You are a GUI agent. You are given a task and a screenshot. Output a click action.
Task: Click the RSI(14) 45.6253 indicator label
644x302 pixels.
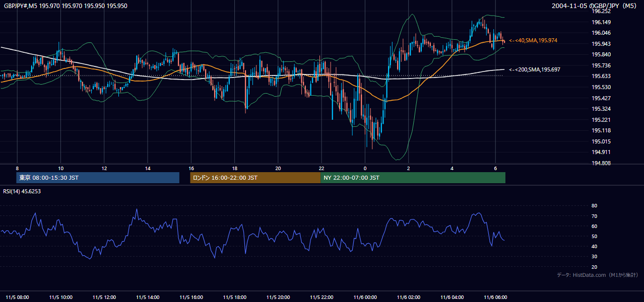pyautogui.click(x=22, y=191)
